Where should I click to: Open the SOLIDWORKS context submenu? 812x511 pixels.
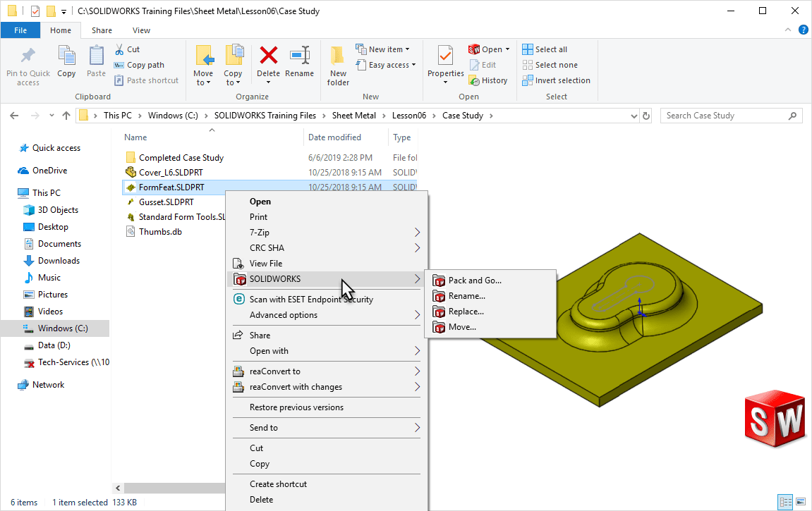pyautogui.click(x=327, y=279)
